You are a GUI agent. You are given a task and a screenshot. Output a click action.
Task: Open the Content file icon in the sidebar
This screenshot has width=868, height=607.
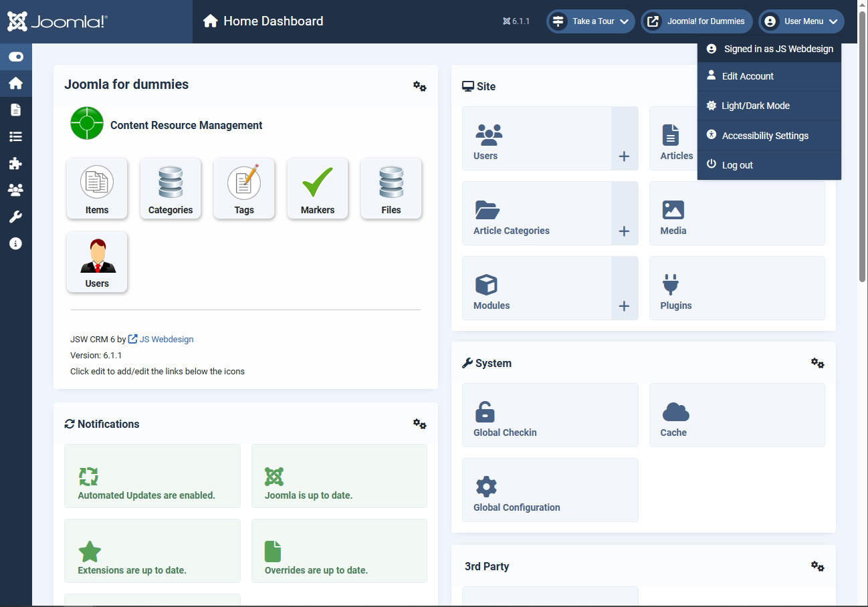(15, 110)
